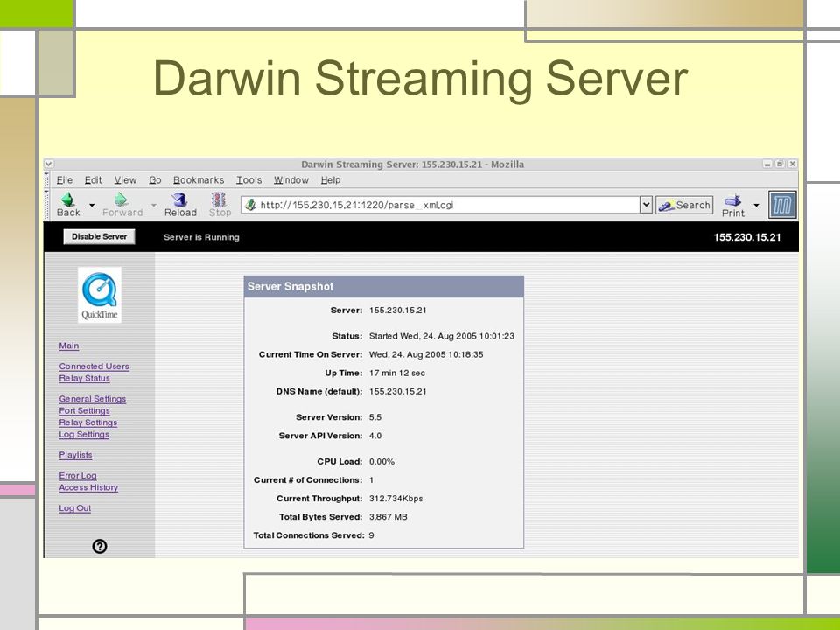Screen dimensions: 840x630
Task: Click the Disable Server button
Action: (99, 237)
